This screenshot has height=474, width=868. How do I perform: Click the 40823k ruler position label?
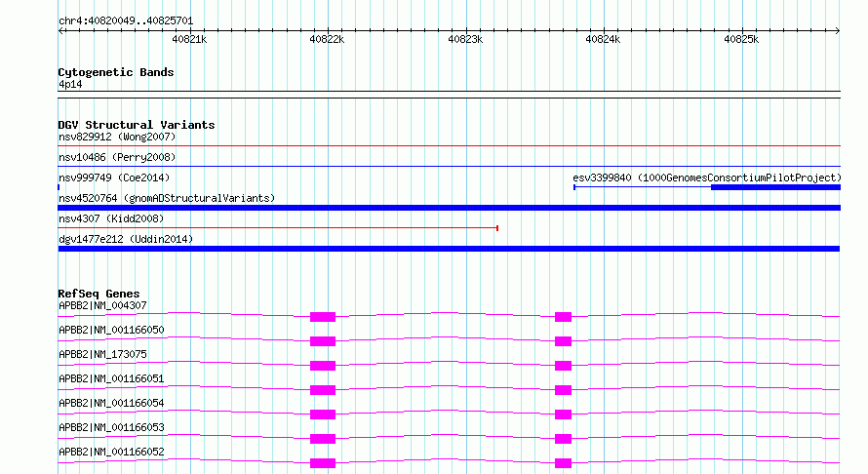click(465, 39)
